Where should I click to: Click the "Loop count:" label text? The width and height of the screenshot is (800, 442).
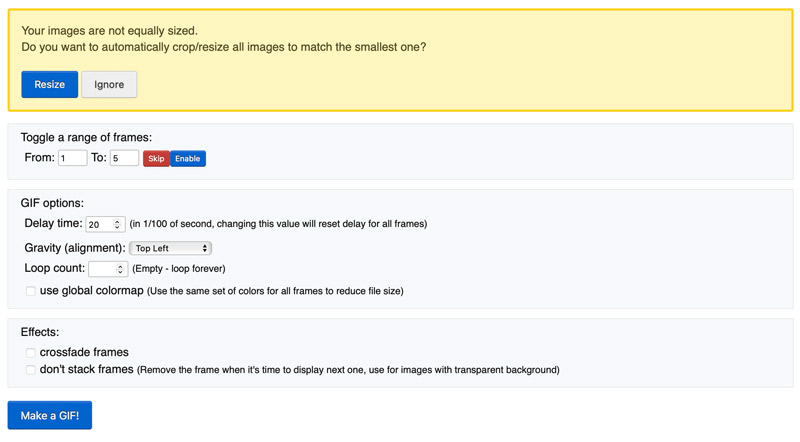tap(54, 269)
